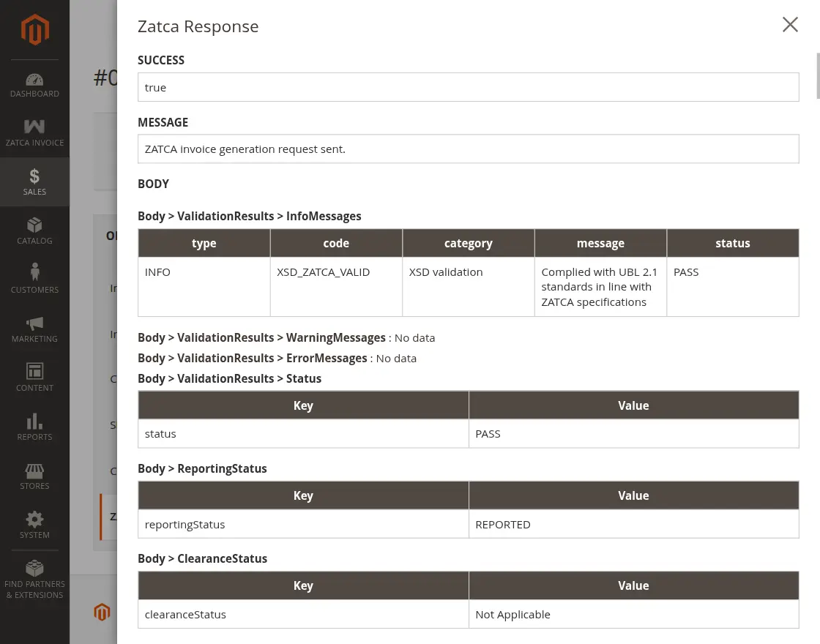
Task: Click the Key header in ValidationResults Status table
Action: pos(303,405)
